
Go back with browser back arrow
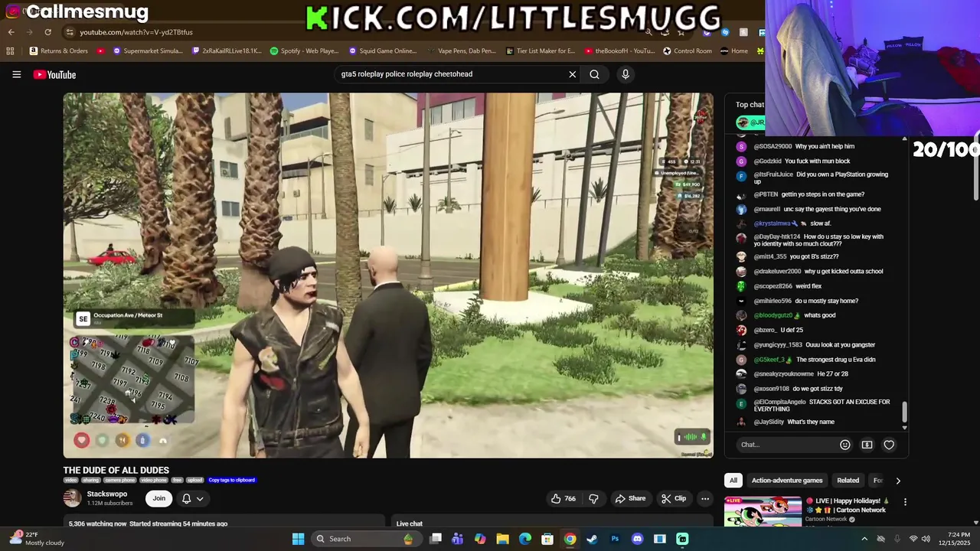point(11,32)
